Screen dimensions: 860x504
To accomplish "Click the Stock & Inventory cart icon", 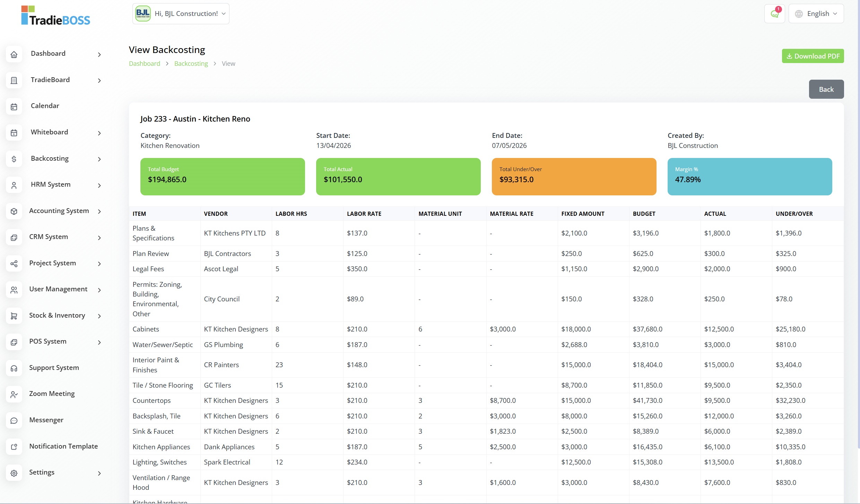I will click(x=14, y=316).
